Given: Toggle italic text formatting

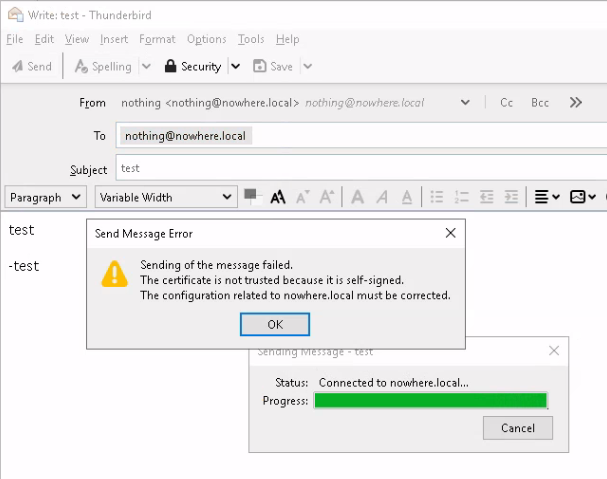Looking at the screenshot, I should pos(382,197).
